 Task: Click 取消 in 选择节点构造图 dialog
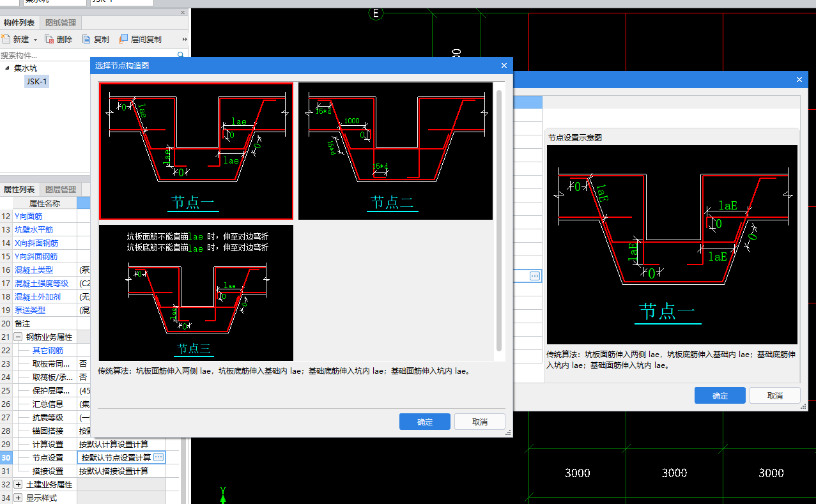(x=480, y=422)
